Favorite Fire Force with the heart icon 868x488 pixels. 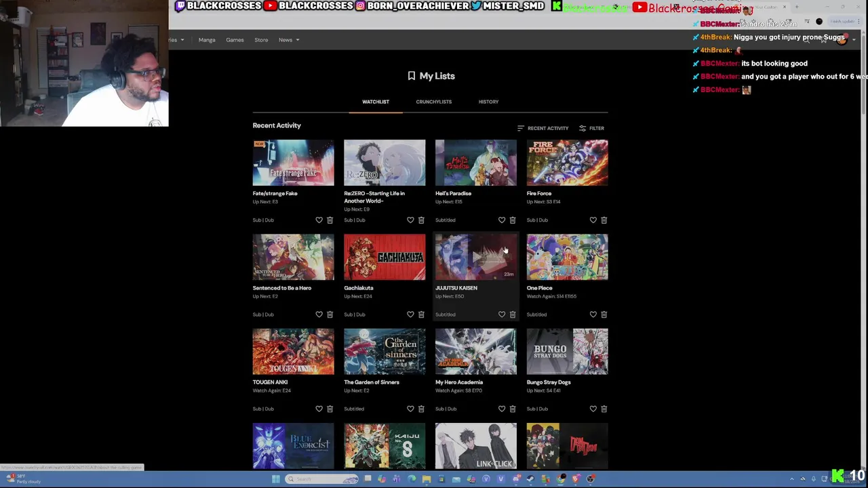[x=593, y=220]
